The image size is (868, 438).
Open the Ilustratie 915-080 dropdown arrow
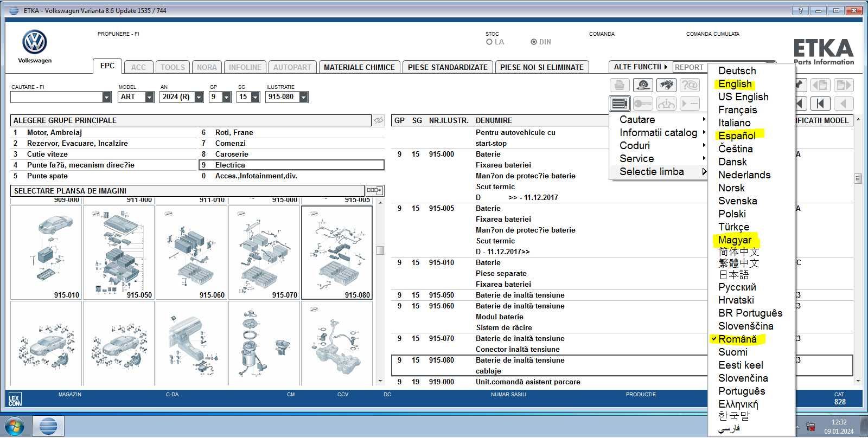304,97
